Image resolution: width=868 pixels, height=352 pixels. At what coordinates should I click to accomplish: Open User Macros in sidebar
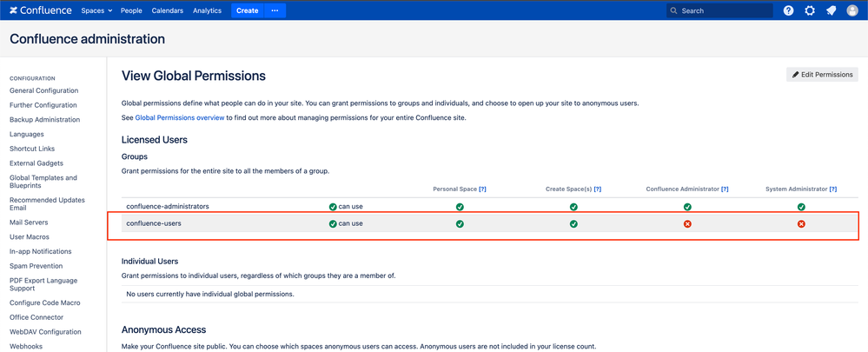30,237
